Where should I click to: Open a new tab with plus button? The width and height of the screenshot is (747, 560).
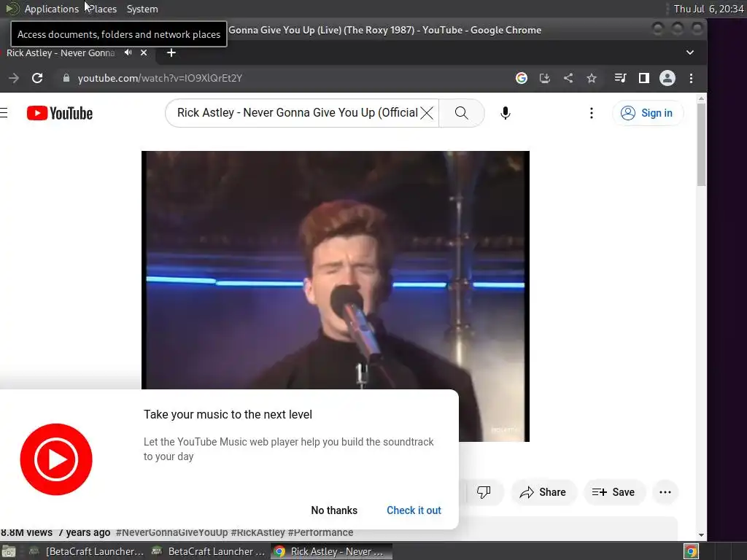[x=171, y=52]
